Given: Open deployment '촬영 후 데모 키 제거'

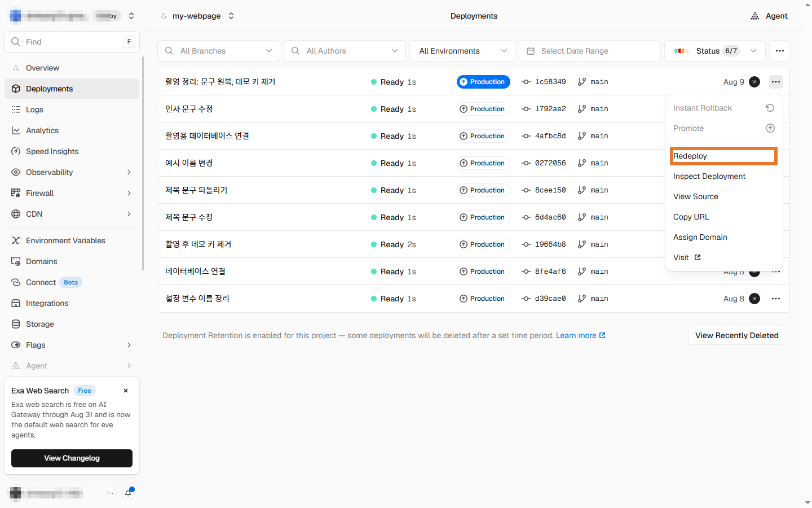Looking at the screenshot, I should (x=198, y=244).
